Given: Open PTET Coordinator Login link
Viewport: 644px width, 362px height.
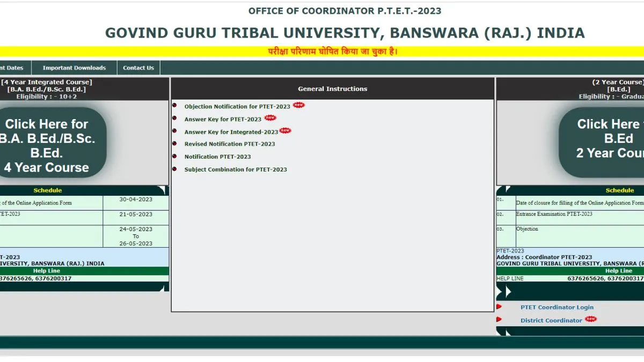Looking at the screenshot, I should (x=557, y=307).
